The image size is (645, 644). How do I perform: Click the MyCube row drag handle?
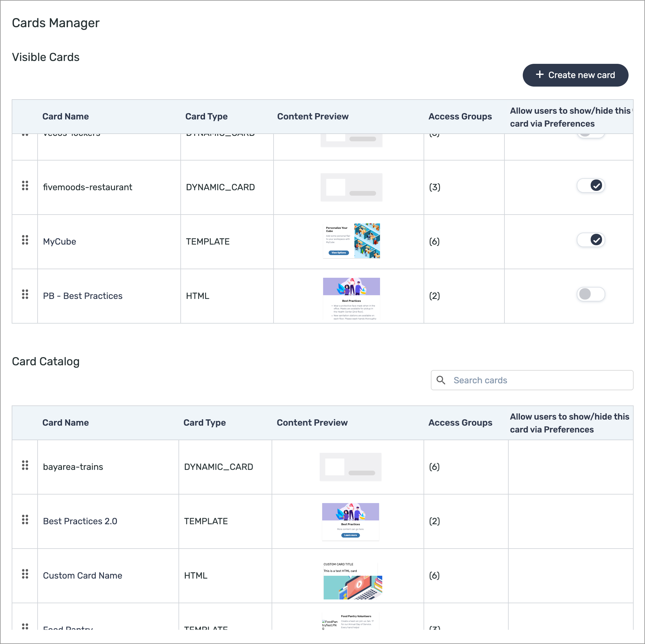[x=25, y=240]
